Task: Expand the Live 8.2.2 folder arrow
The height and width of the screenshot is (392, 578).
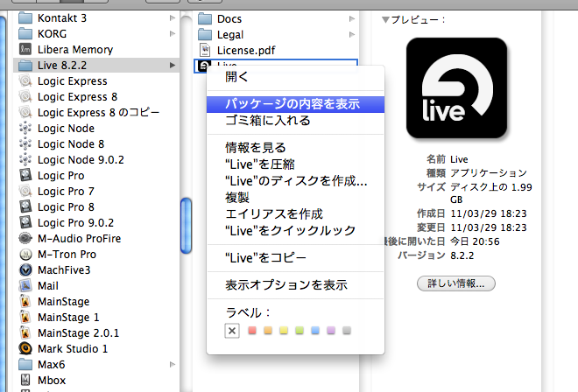Action: click(173, 66)
